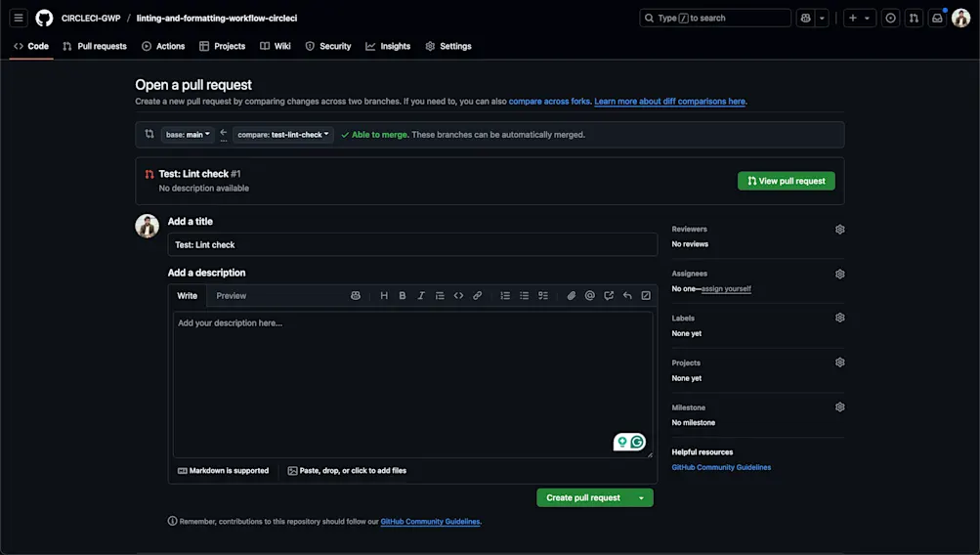
Task: Open slash commands icon in toolbar
Action: pyautogui.click(x=646, y=296)
